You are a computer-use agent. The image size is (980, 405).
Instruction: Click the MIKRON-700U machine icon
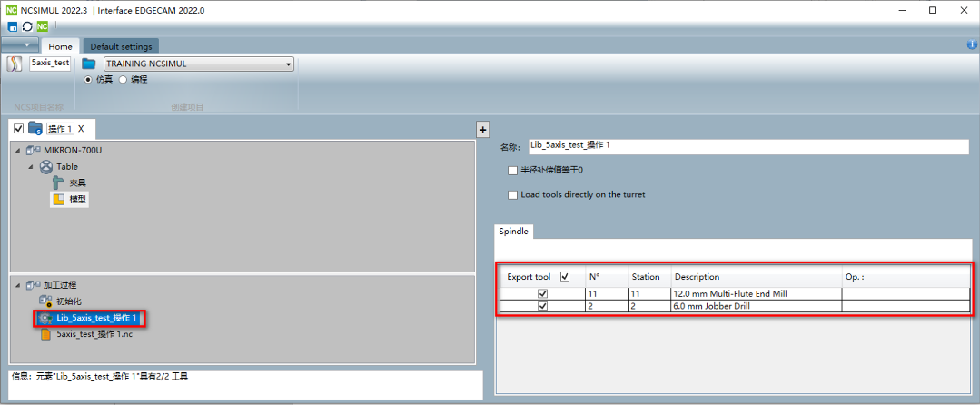tap(35, 150)
